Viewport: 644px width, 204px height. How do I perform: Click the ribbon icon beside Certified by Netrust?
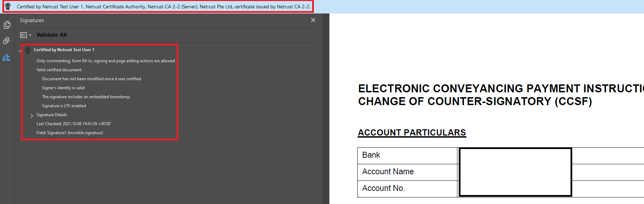tap(28, 50)
